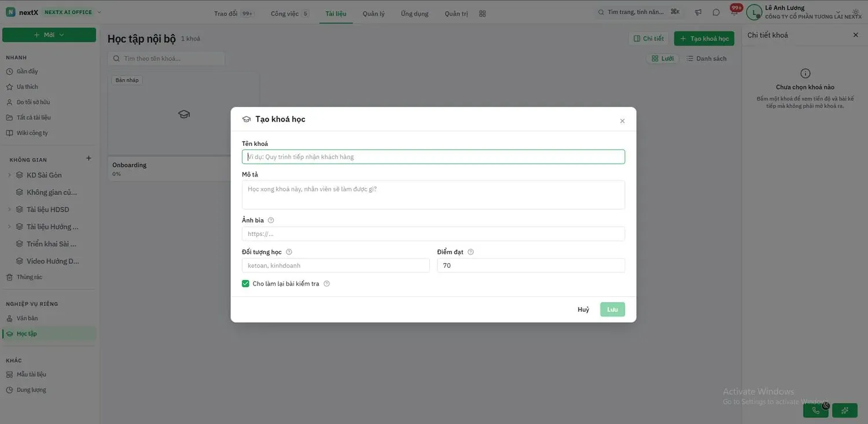Click Huỷ to cancel course creation

tap(583, 309)
